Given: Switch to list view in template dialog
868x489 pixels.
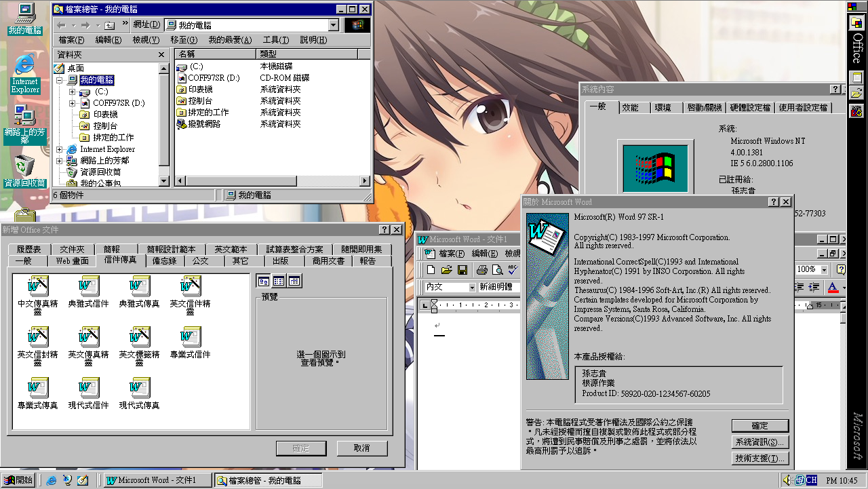Looking at the screenshot, I should tap(279, 281).
